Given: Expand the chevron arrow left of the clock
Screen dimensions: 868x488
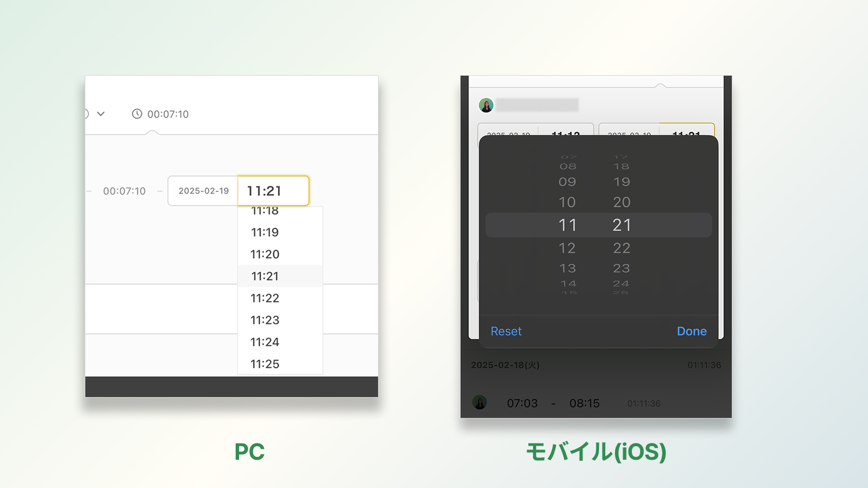Looking at the screenshot, I should [x=101, y=114].
